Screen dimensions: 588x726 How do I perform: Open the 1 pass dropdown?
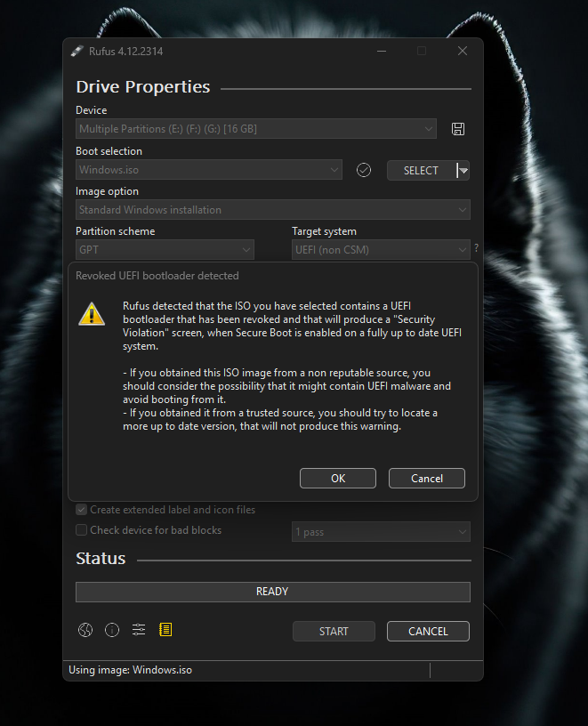[381, 532]
